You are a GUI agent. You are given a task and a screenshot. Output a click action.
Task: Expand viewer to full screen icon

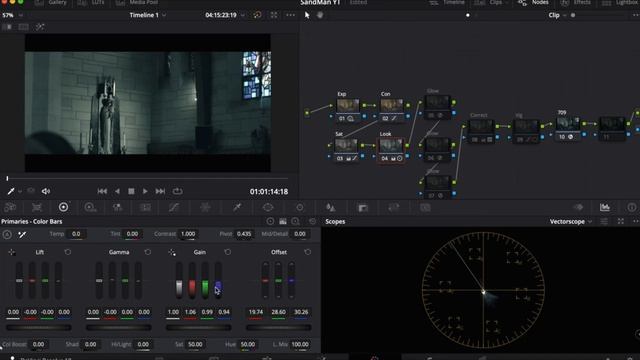[274, 15]
